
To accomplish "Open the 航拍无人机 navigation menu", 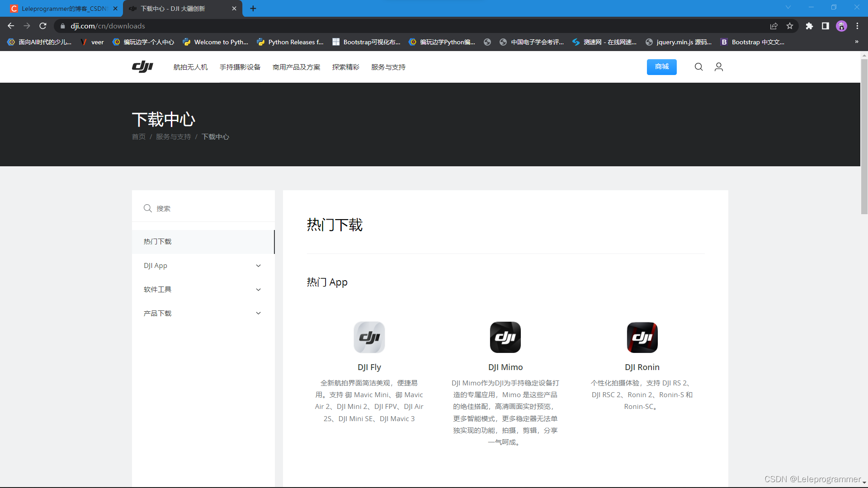I will (x=190, y=67).
